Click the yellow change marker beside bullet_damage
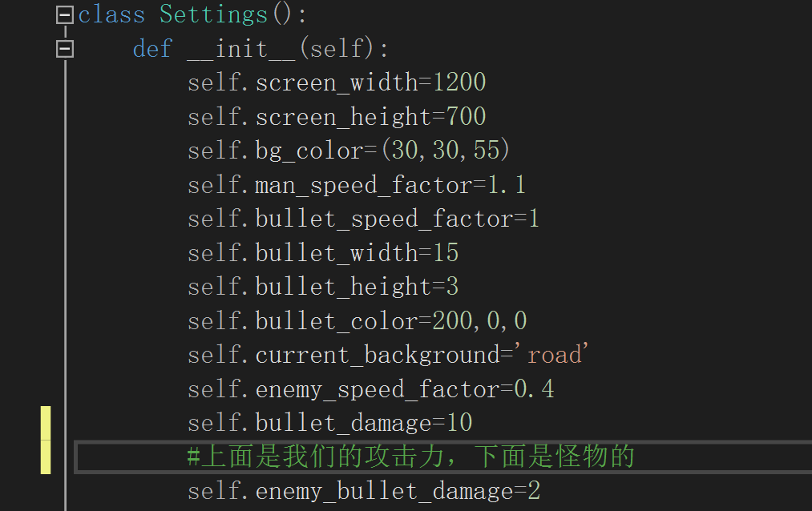The image size is (812, 511). [46, 423]
